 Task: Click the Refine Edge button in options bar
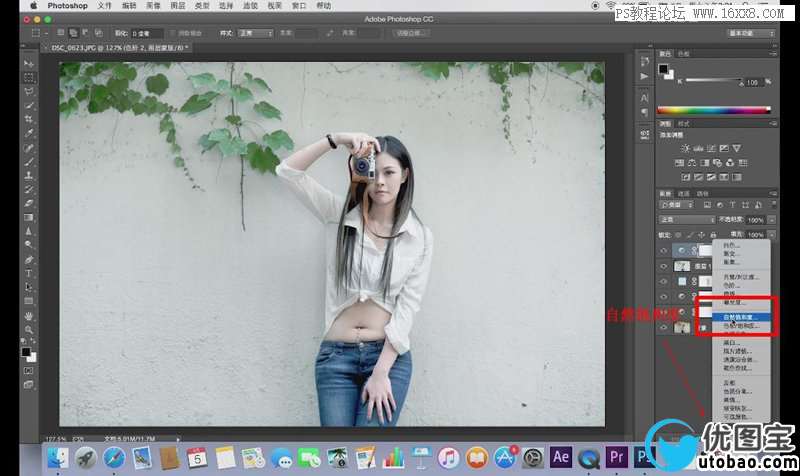[x=411, y=33]
